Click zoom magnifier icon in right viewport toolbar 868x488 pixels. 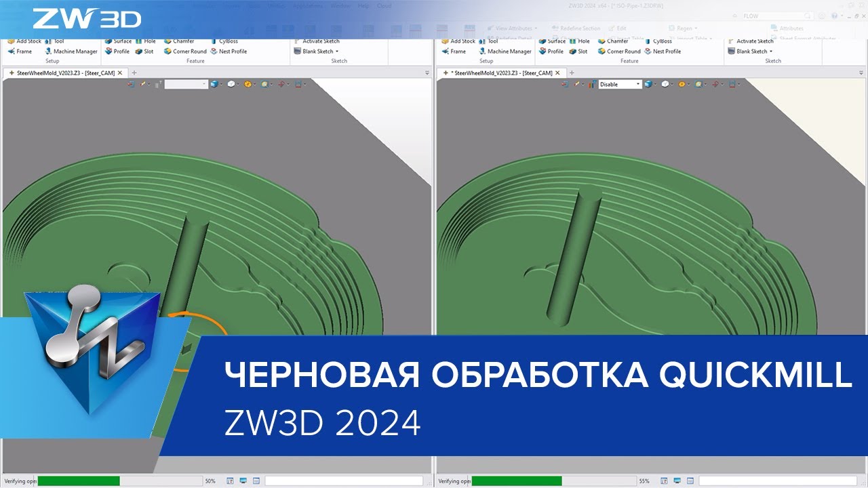[x=698, y=84]
